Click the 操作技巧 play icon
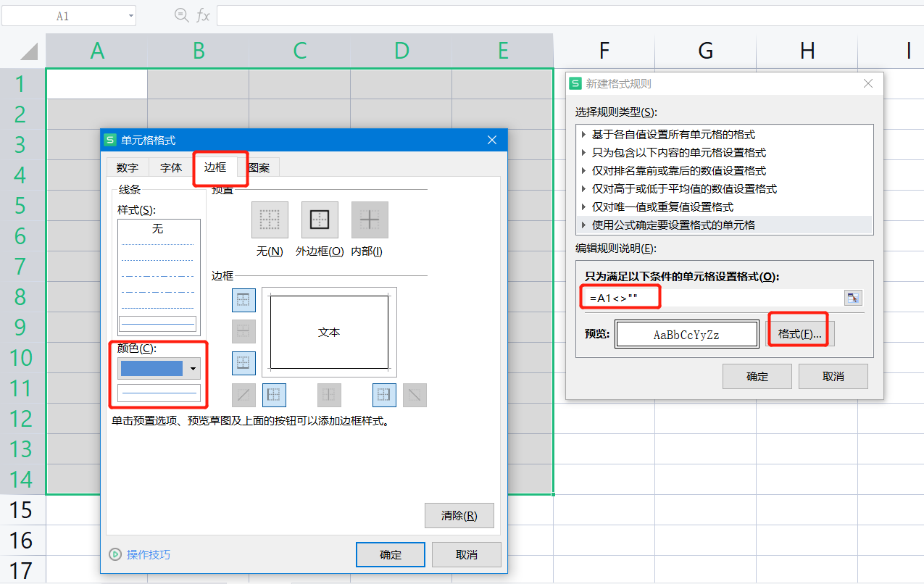Image resolution: width=924 pixels, height=584 pixels. (115, 554)
